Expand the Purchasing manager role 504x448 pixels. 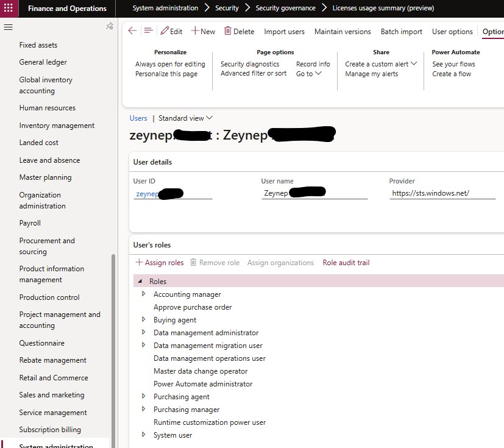point(143,409)
